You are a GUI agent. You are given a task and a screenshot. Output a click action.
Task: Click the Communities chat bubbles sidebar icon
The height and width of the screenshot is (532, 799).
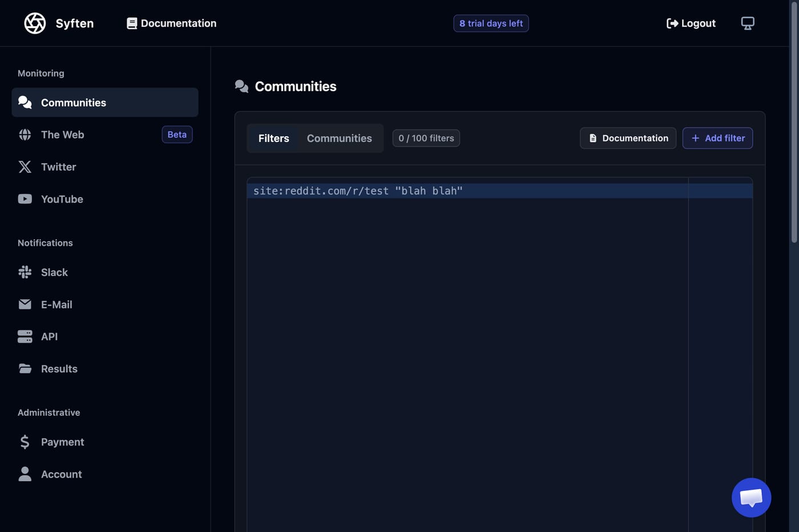(x=25, y=102)
